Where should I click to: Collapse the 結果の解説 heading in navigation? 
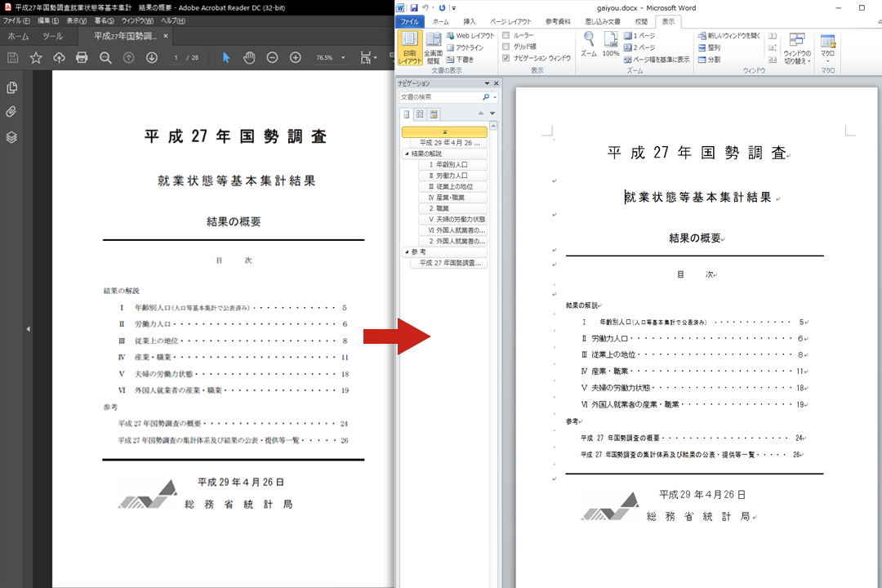(x=407, y=154)
